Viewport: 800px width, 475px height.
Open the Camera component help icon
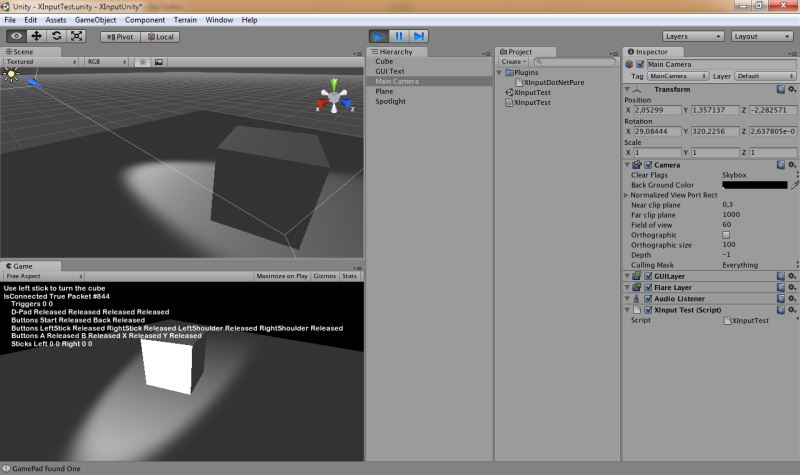click(x=781, y=165)
